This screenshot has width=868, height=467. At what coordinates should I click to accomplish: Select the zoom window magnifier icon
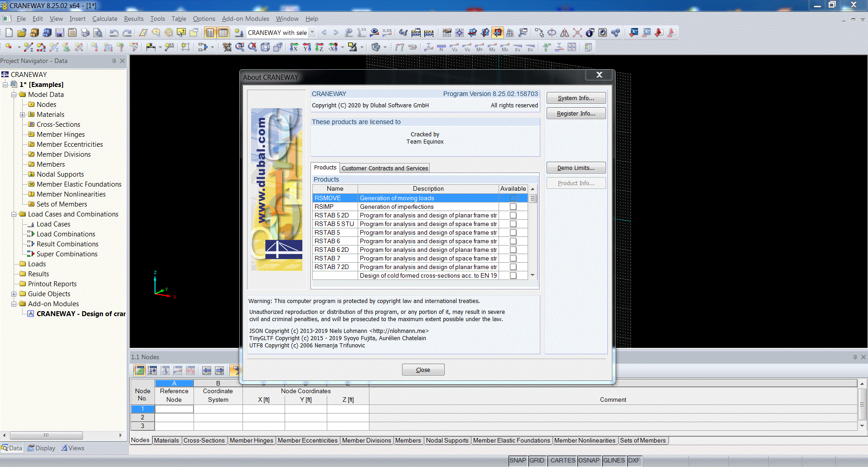[240, 47]
